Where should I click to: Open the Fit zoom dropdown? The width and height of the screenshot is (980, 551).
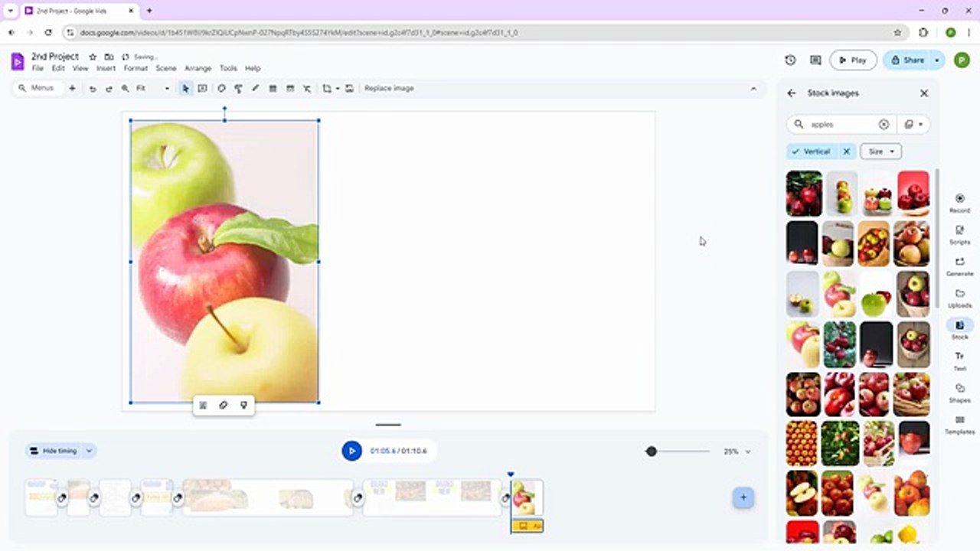pyautogui.click(x=152, y=88)
